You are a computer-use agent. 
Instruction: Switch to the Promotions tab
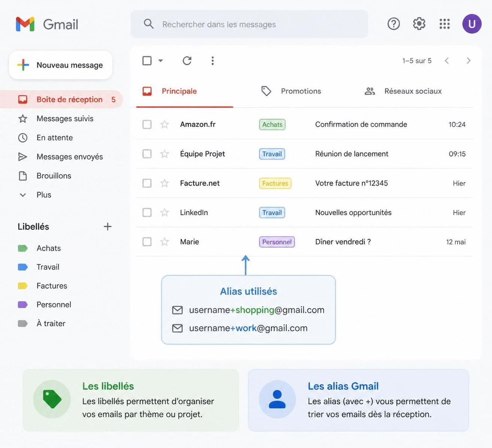291,91
